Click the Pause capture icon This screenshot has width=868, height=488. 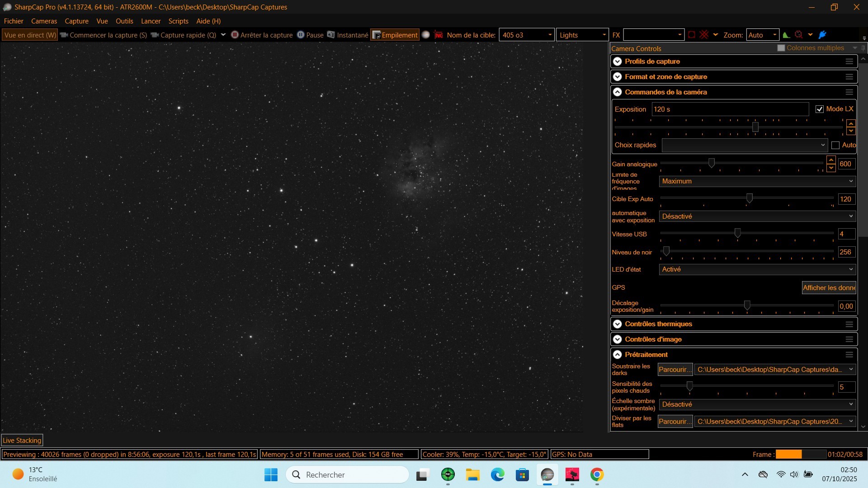pos(301,35)
